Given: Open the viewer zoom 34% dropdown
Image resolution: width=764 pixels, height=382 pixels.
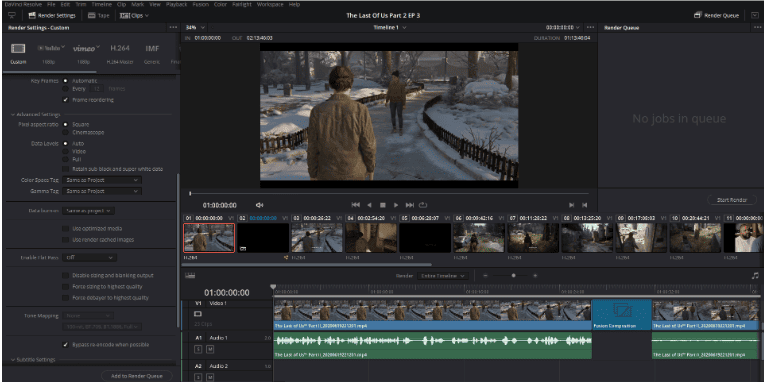Looking at the screenshot, I should click(195, 28).
